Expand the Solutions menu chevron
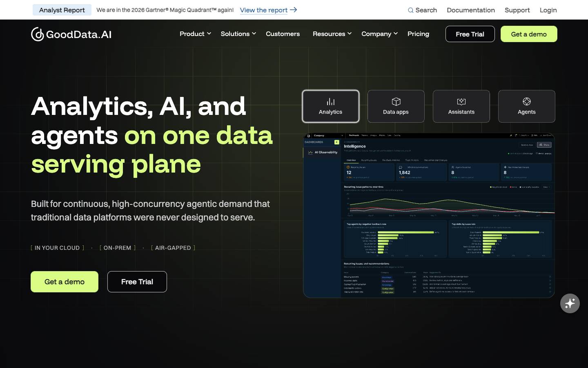The image size is (588, 368). coord(254,34)
